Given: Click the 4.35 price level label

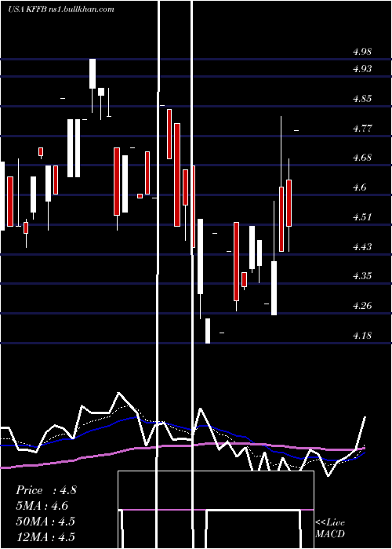Looking at the screenshot, I should tap(362, 276).
